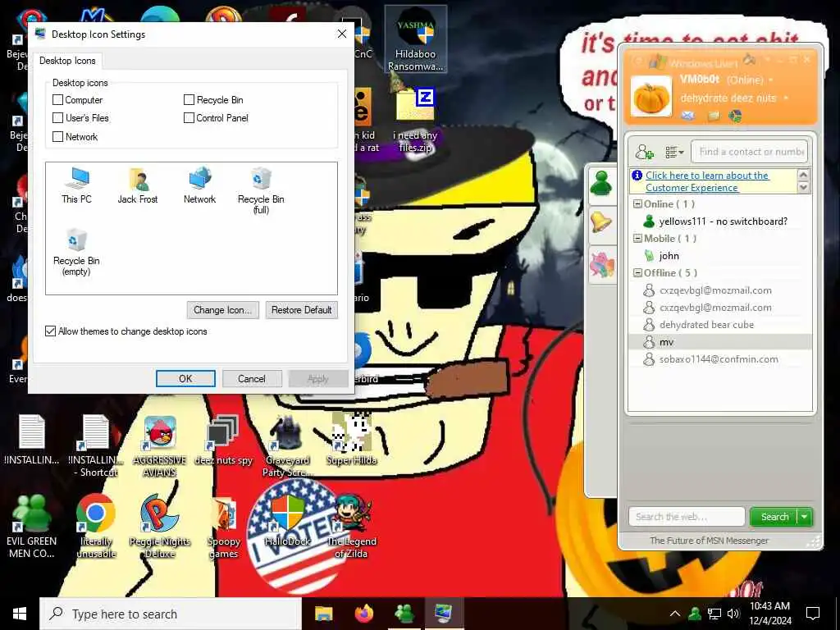Select the Recycle Bin (empty) icon
This screenshot has height=630, width=840.
click(76, 252)
